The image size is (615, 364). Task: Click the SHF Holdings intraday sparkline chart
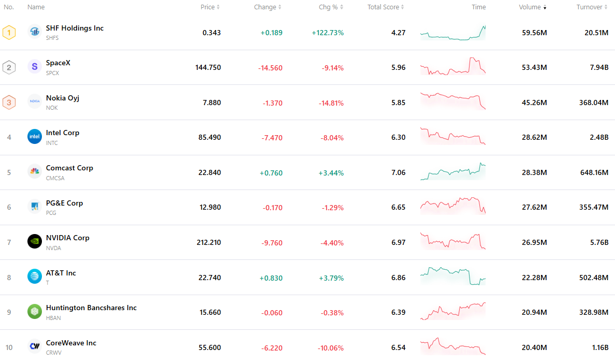pos(453,33)
